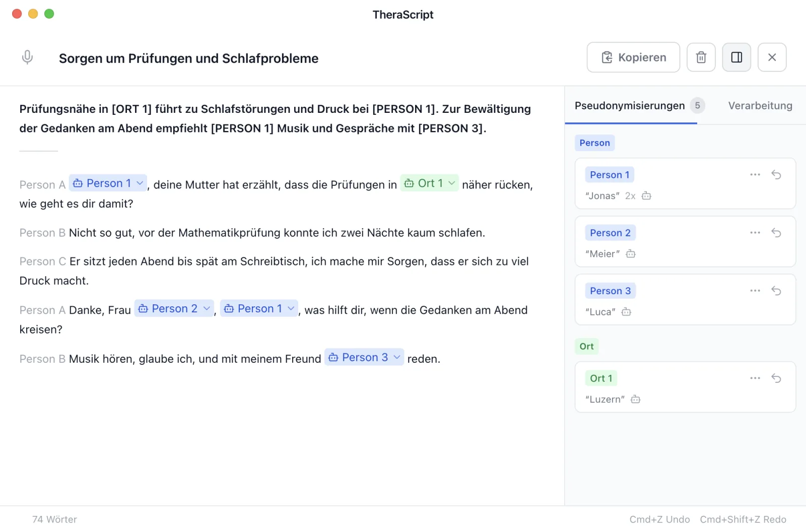Screen dimensions: 806x532
Task: Click the bot icon next to "Meier"
Action: click(x=631, y=254)
